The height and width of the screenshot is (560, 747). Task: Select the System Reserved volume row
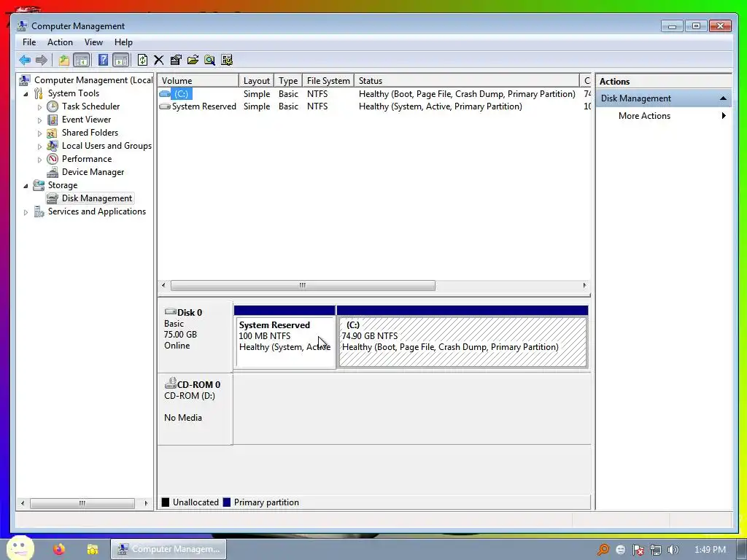pyautogui.click(x=374, y=106)
